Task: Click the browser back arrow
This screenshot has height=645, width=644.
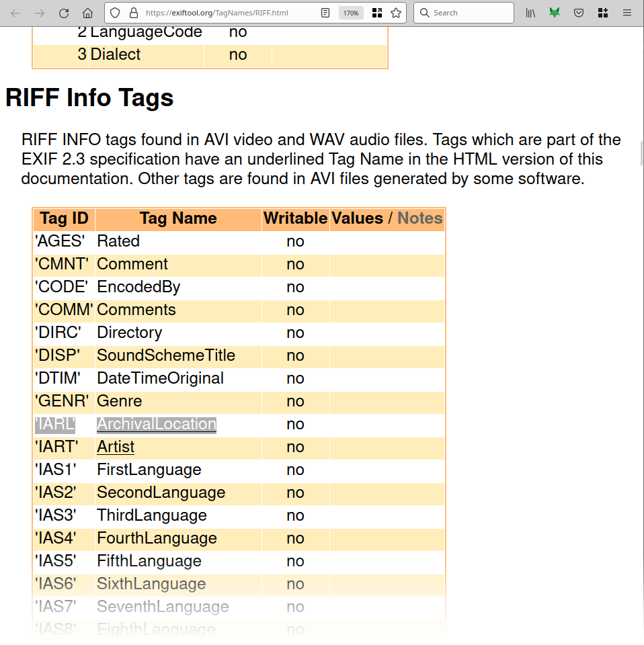Action: click(15, 13)
